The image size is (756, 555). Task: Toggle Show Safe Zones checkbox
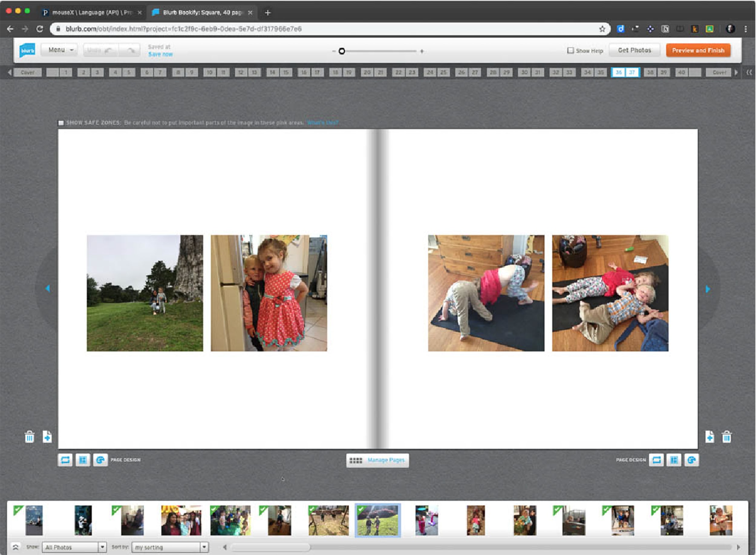(x=61, y=123)
